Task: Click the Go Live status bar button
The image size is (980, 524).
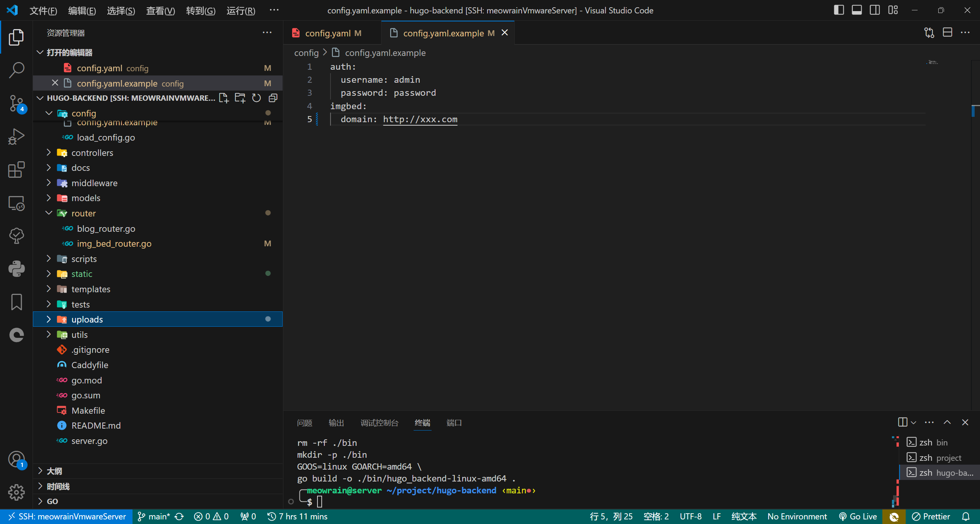Action: click(x=858, y=516)
